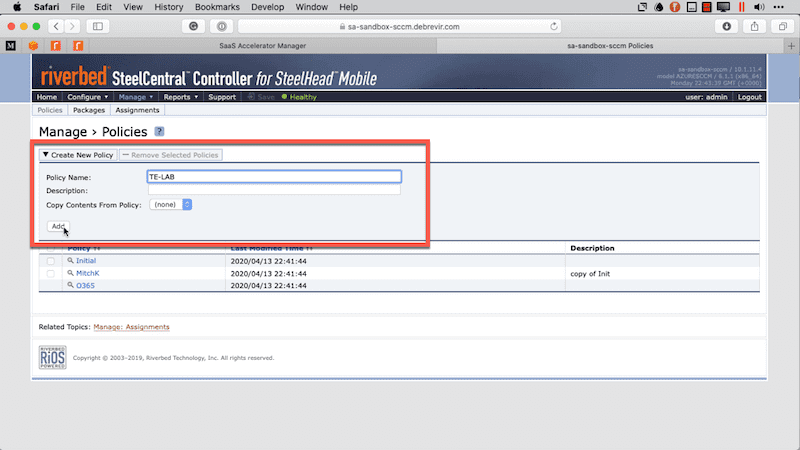Open the Initial policy link
This screenshot has width=800, height=450.
(86, 261)
